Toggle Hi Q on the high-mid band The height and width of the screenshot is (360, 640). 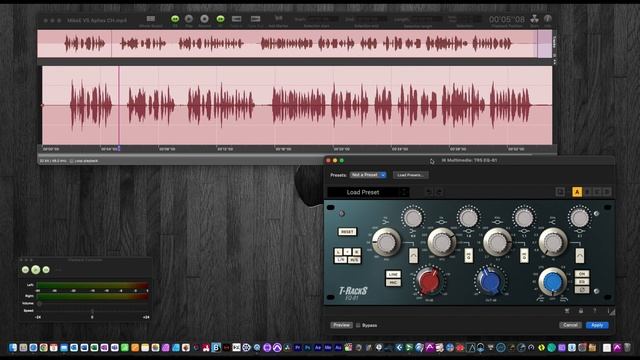pyautogui.click(x=524, y=256)
